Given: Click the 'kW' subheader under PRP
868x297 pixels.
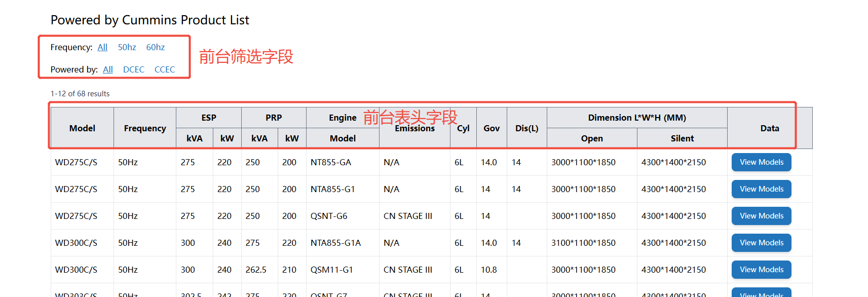Looking at the screenshot, I should [x=292, y=138].
